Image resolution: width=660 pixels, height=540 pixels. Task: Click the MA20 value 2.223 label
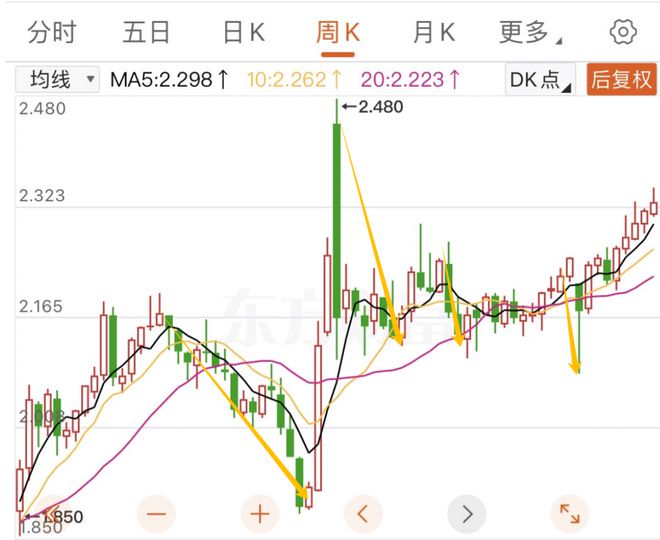(411, 79)
